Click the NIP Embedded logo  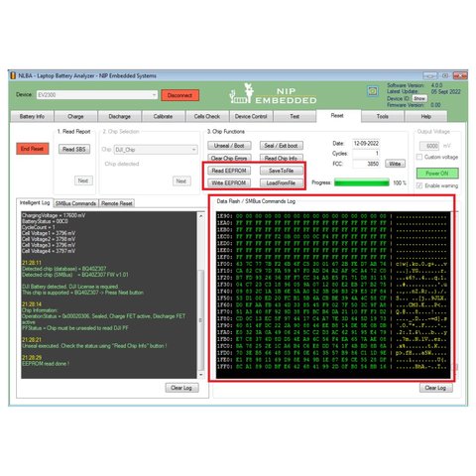coord(273,94)
